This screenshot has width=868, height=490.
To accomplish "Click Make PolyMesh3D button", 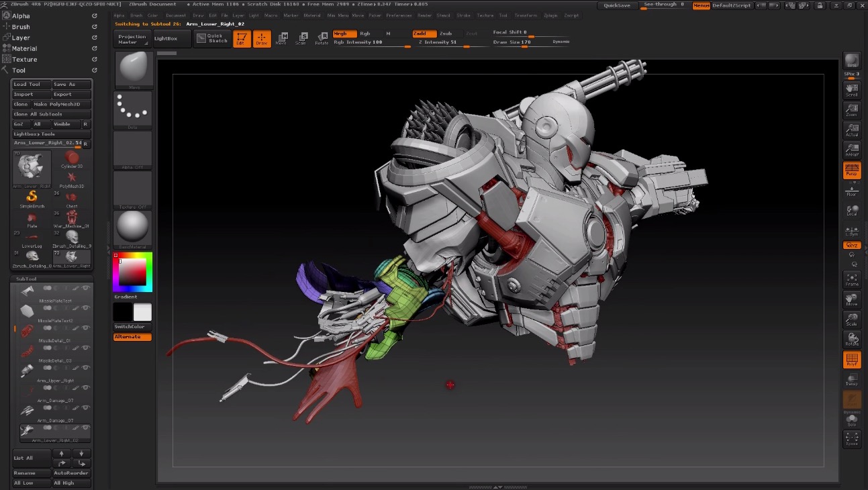I will coord(61,105).
